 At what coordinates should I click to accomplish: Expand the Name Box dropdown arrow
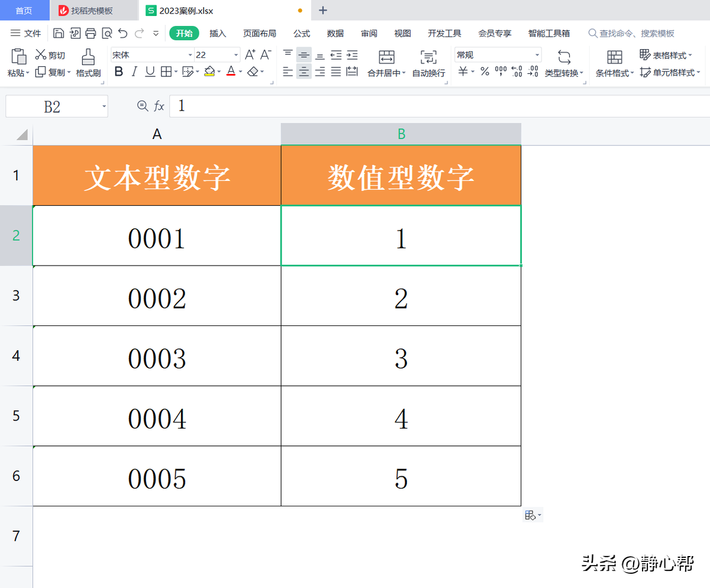coord(104,106)
